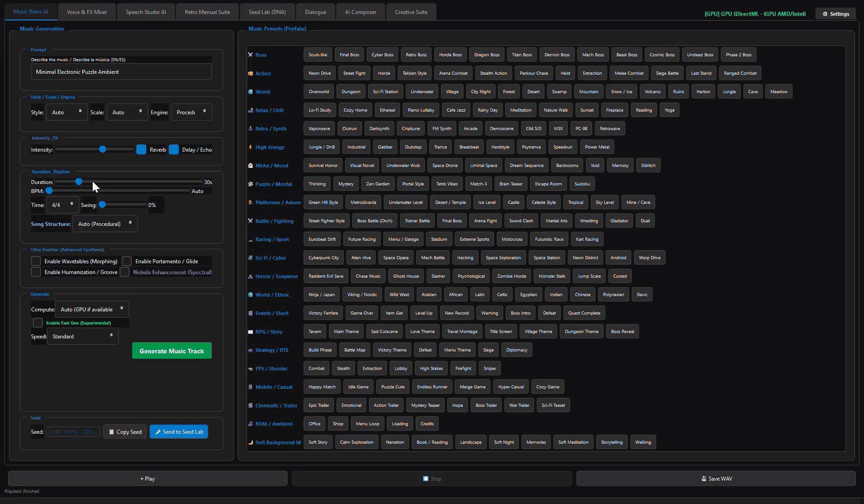Screen dimensions: 864x504
Task: Enable Humanization / Groove checkbox
Action: coord(36,272)
